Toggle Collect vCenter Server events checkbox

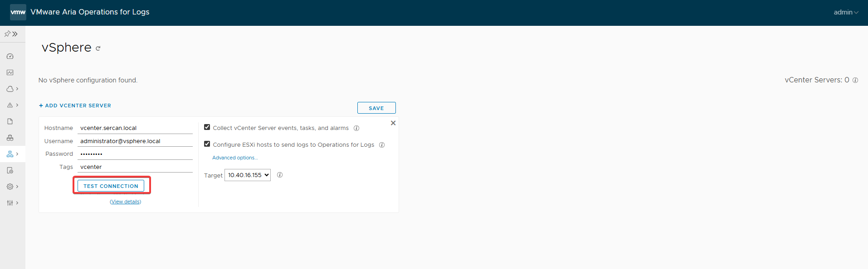pos(207,127)
